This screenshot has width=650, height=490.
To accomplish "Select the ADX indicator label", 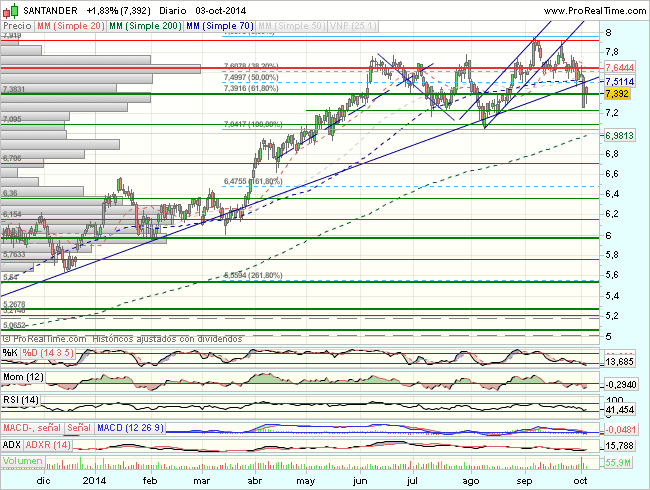I will click(x=12, y=445).
